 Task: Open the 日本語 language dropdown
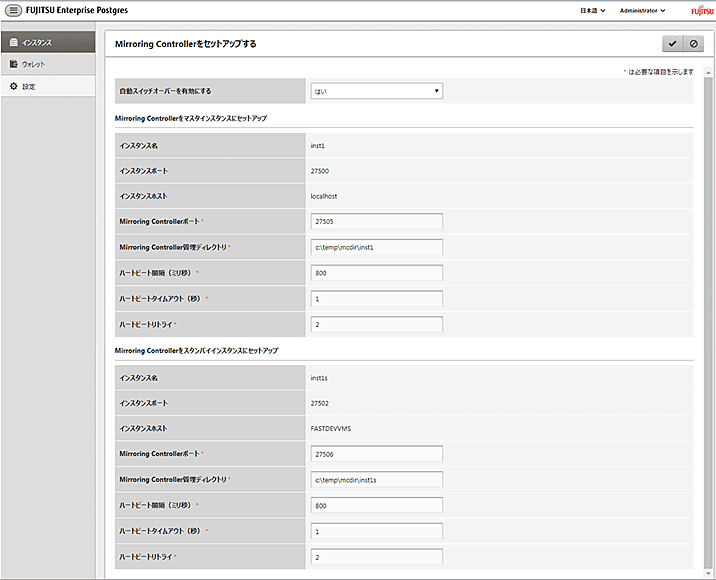pos(593,11)
